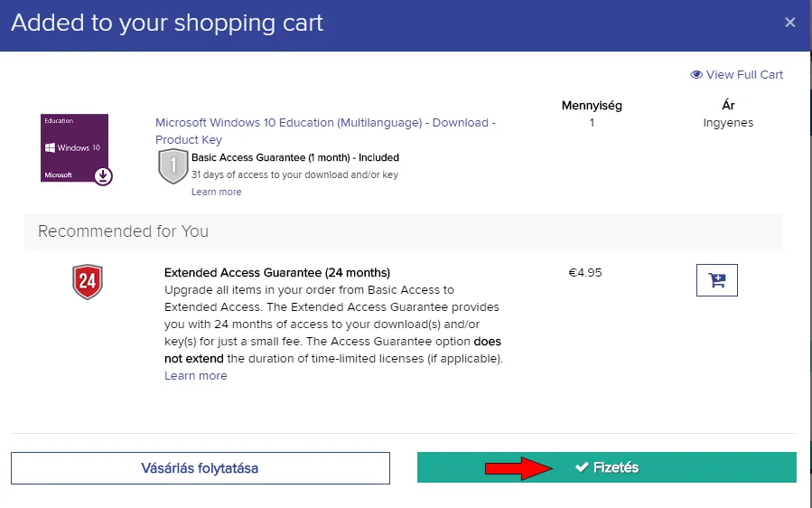Image resolution: width=812 pixels, height=508 pixels.
Task: Click the Ingyenes price text
Action: coord(728,123)
